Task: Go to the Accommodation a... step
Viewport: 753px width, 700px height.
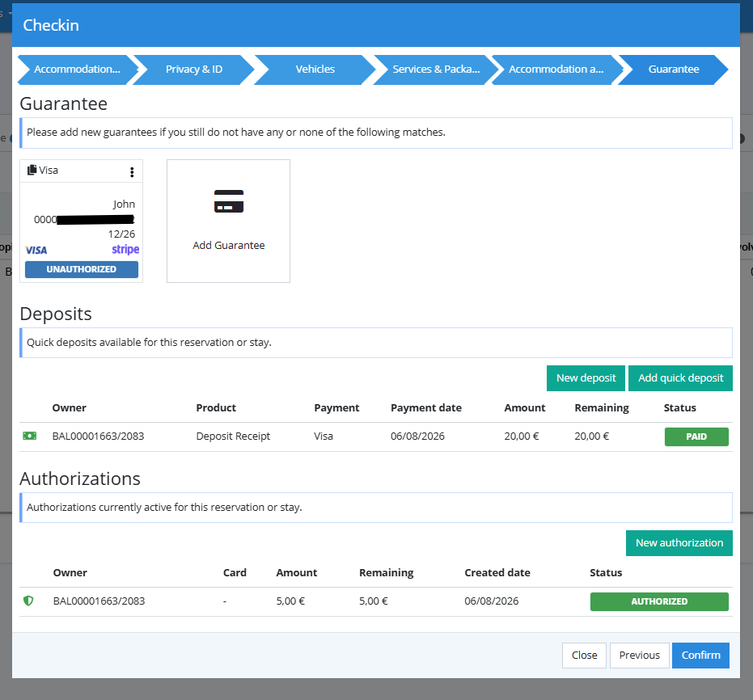Action: coord(556,70)
